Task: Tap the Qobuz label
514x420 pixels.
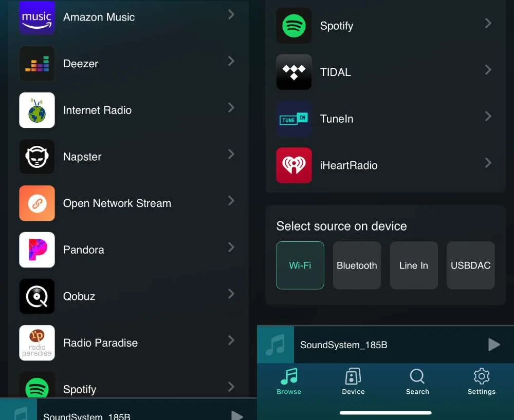Action: coord(79,296)
